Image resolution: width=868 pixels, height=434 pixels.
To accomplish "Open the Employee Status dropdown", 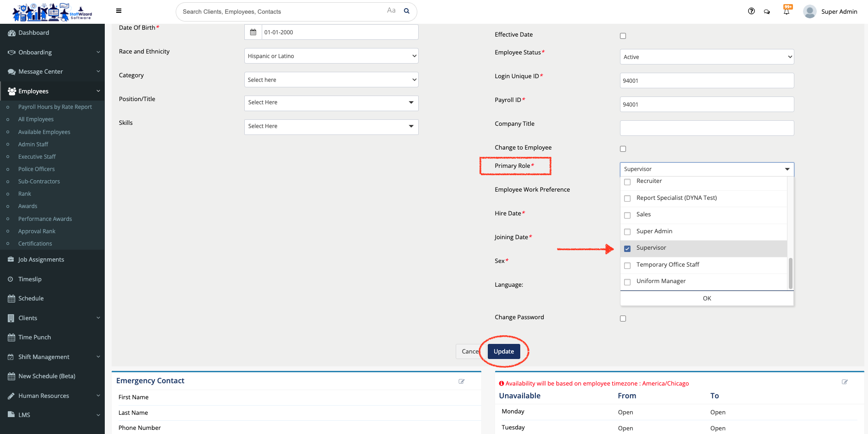I will pyautogui.click(x=706, y=57).
